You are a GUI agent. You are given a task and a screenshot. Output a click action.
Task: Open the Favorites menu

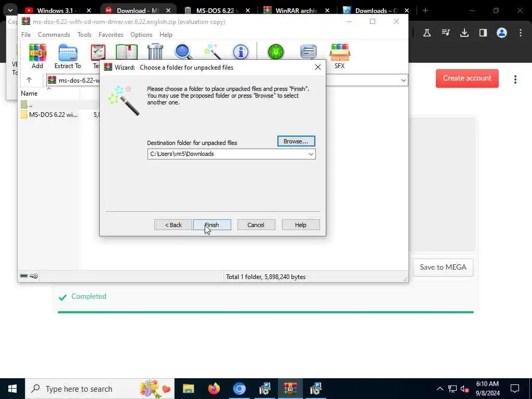pyautogui.click(x=111, y=35)
